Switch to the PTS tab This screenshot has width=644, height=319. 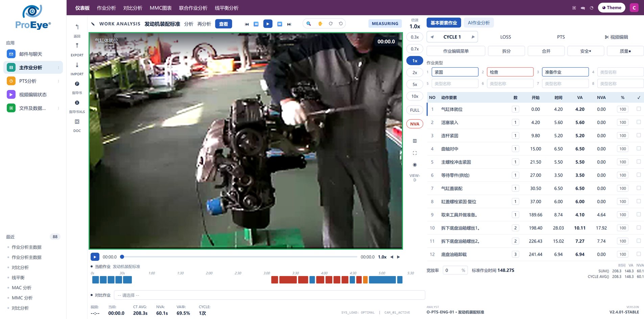561,37
